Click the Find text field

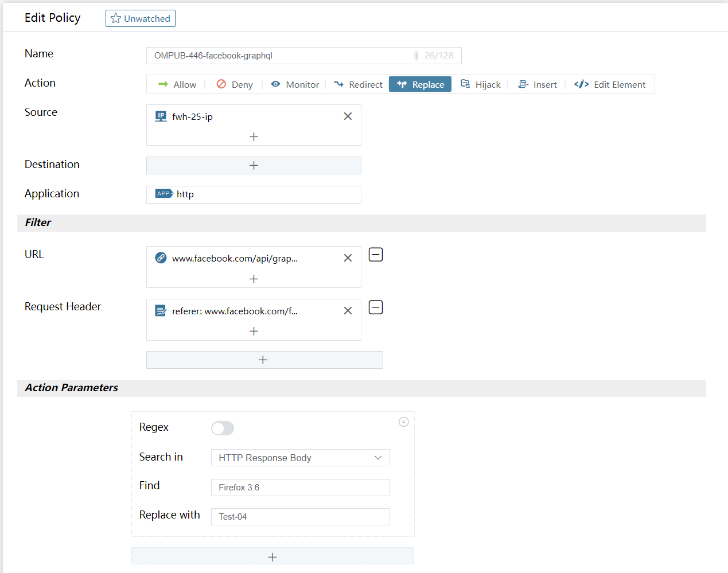tap(300, 488)
